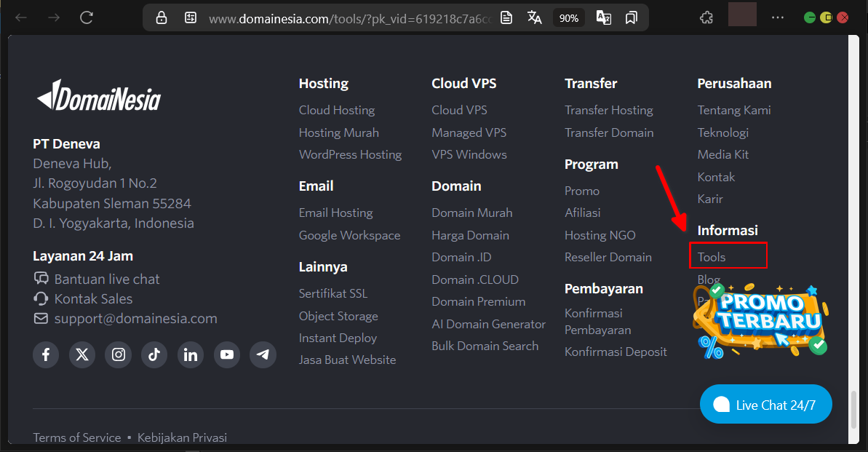Click the translation extension icon beside zoom level

[x=603, y=17]
